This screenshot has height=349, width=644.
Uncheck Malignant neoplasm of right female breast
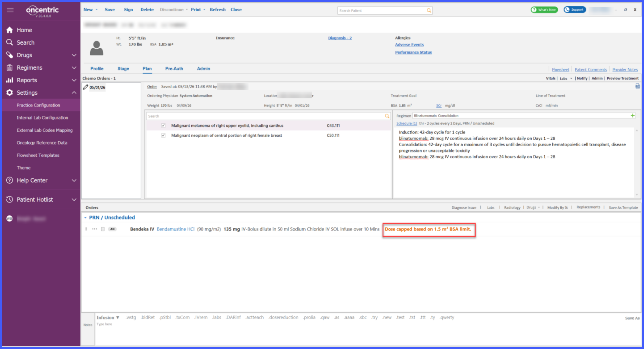(164, 135)
